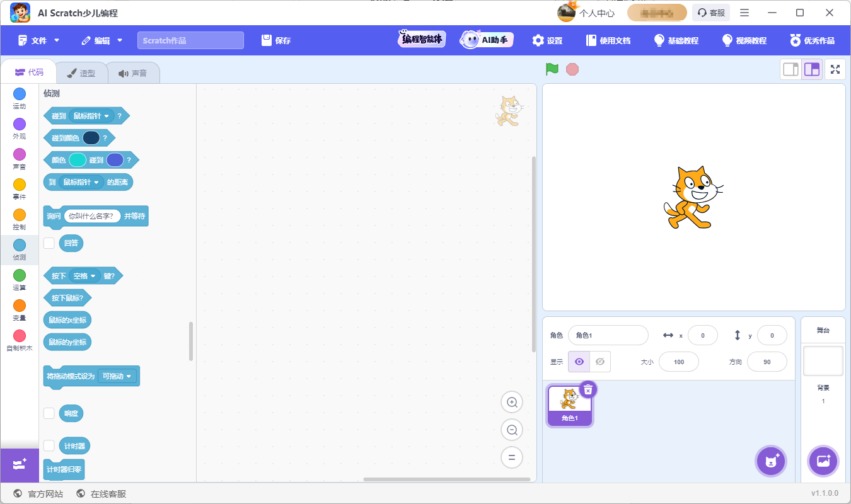This screenshot has height=504, width=851.
Task: Switch to the 代码 tab
Action: [29, 72]
